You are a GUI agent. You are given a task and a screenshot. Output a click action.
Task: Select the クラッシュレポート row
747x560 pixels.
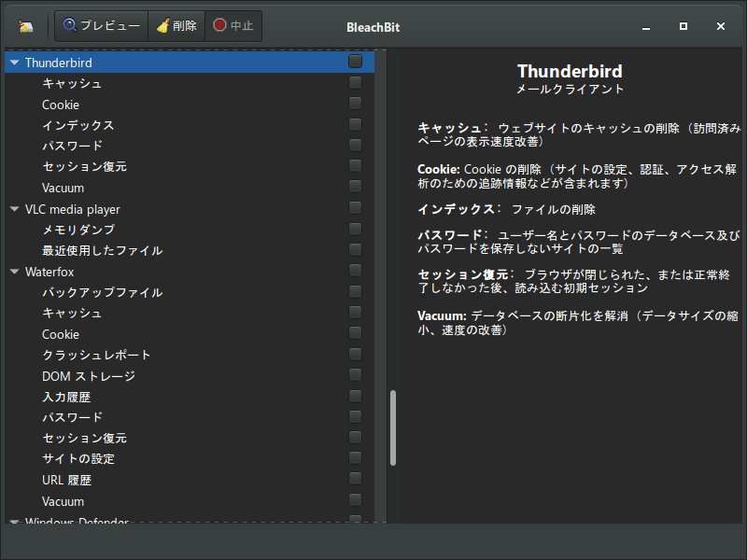point(190,355)
